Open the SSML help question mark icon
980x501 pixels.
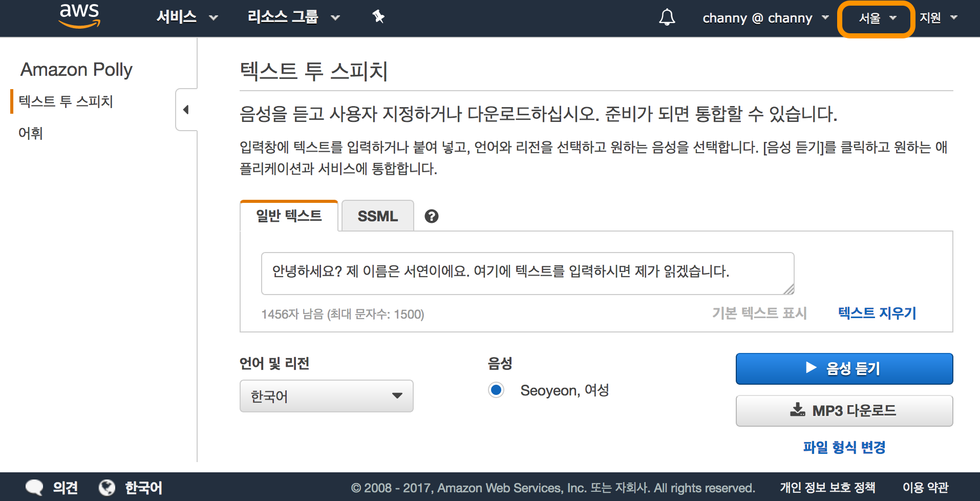432,216
